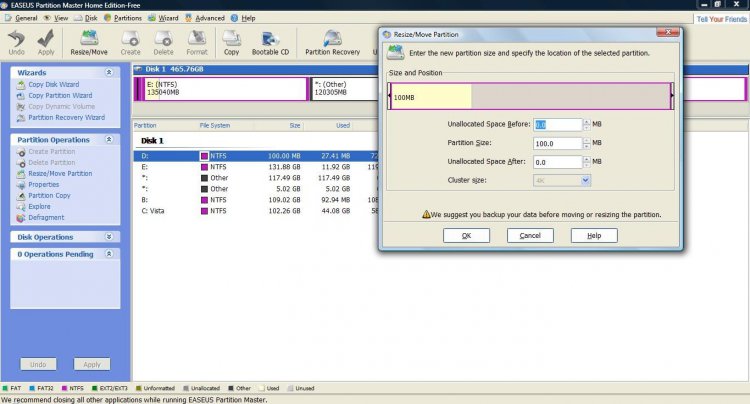Click the Disk 1 465.76GB header bar
750x404 pixels.
point(256,69)
